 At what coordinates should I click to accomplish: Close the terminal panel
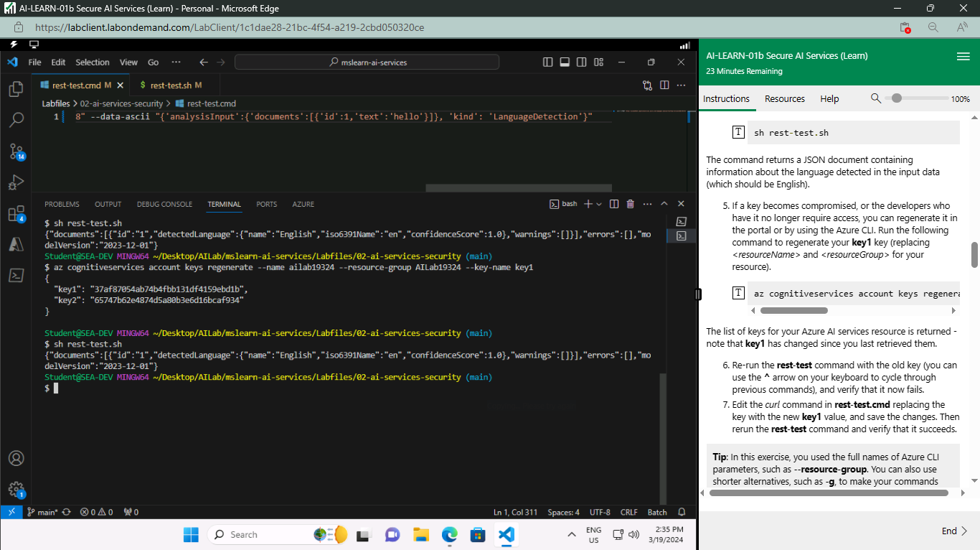click(681, 204)
